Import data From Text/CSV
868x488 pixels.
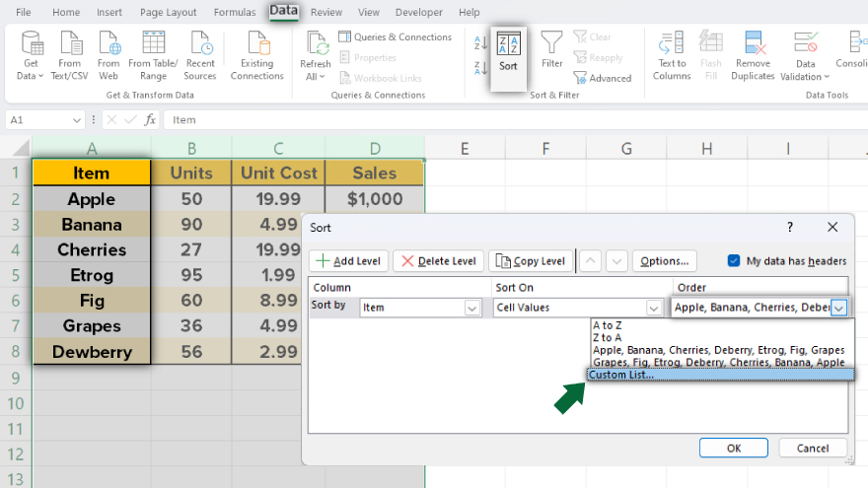click(x=70, y=56)
